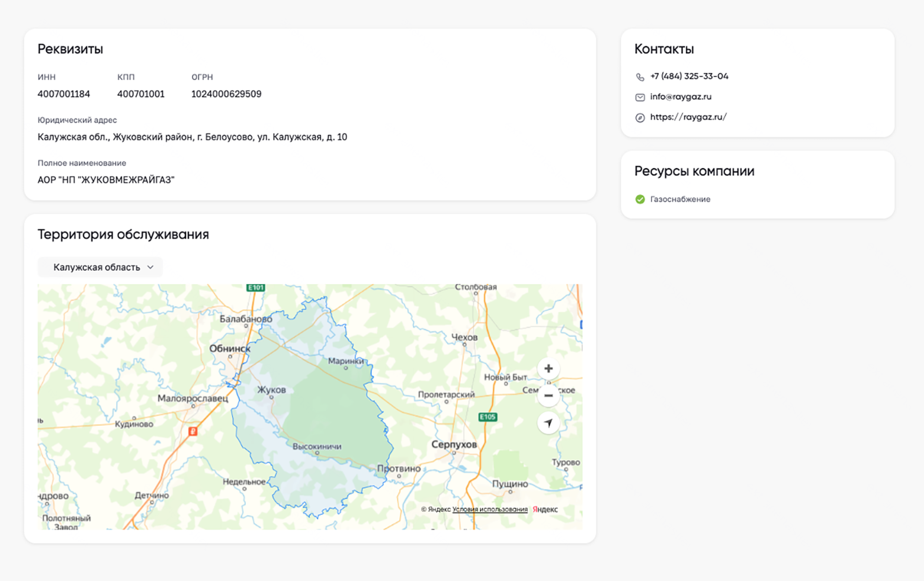Select the КПП value 400701001

141,94
